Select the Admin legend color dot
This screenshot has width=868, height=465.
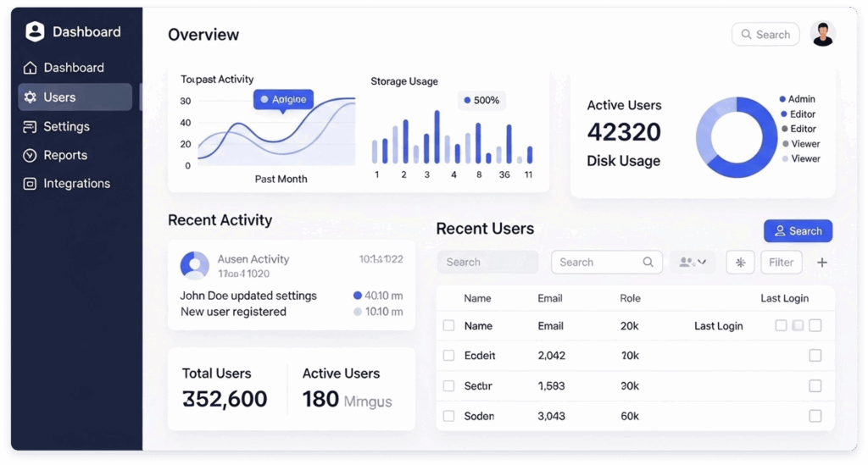(x=782, y=100)
